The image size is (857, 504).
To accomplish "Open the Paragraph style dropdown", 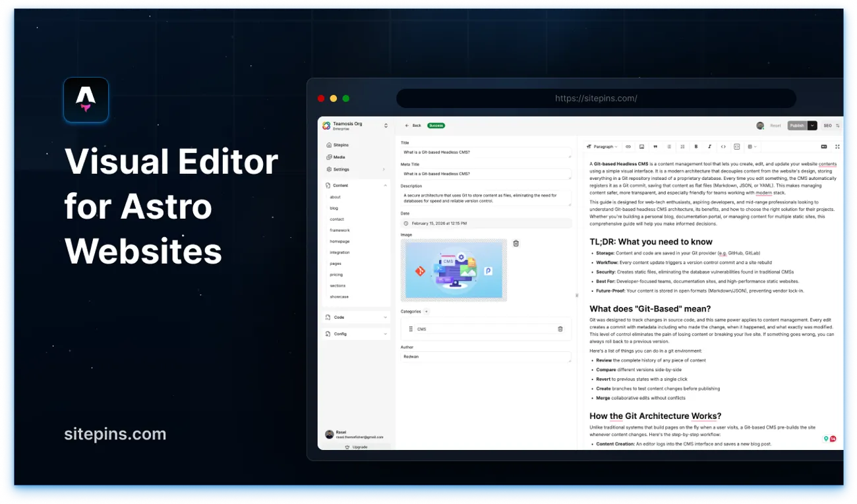I will [x=605, y=146].
